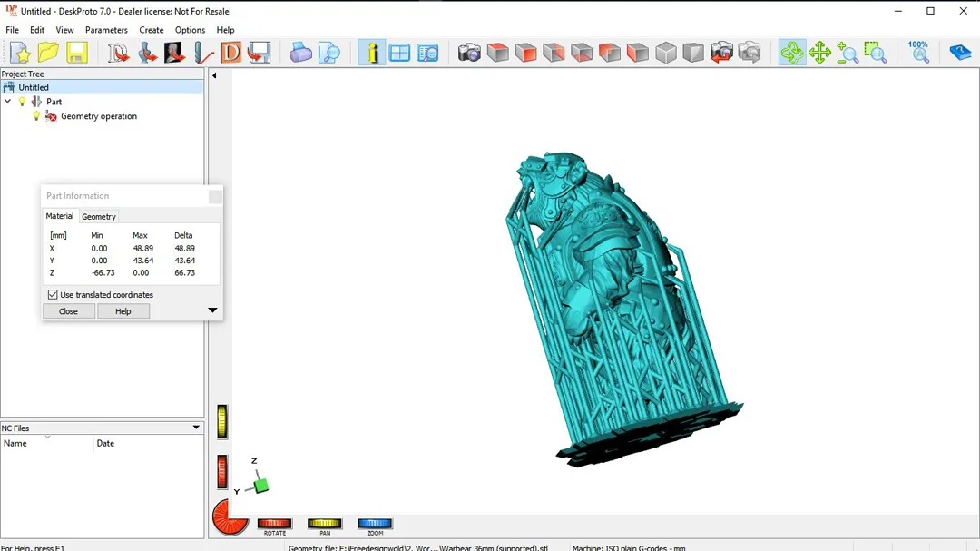Select the plain light-gray isometric cube view
The width and height of the screenshot is (980, 551).
(666, 53)
